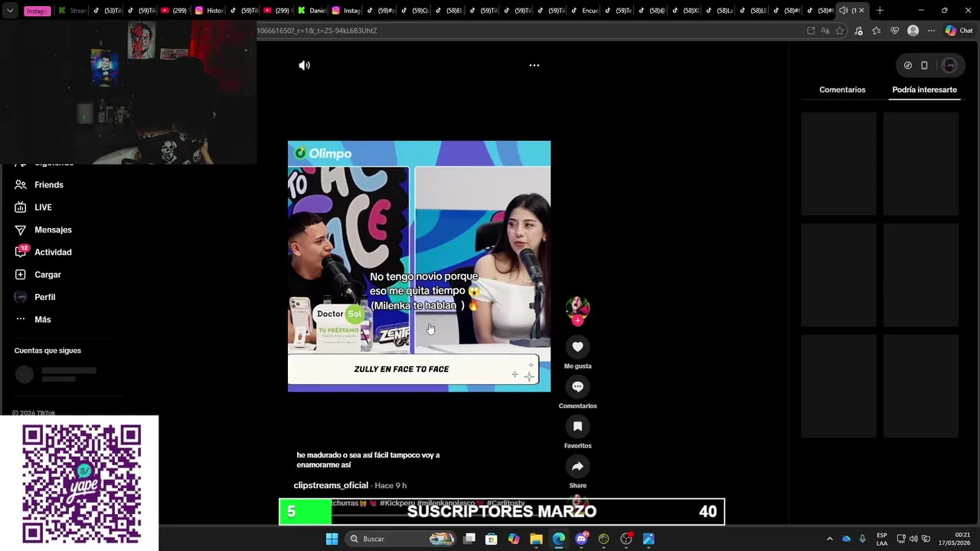Screen dimensions: 980x551
Task: Open Microsoft Store from the taskbar
Action: click(x=492, y=539)
